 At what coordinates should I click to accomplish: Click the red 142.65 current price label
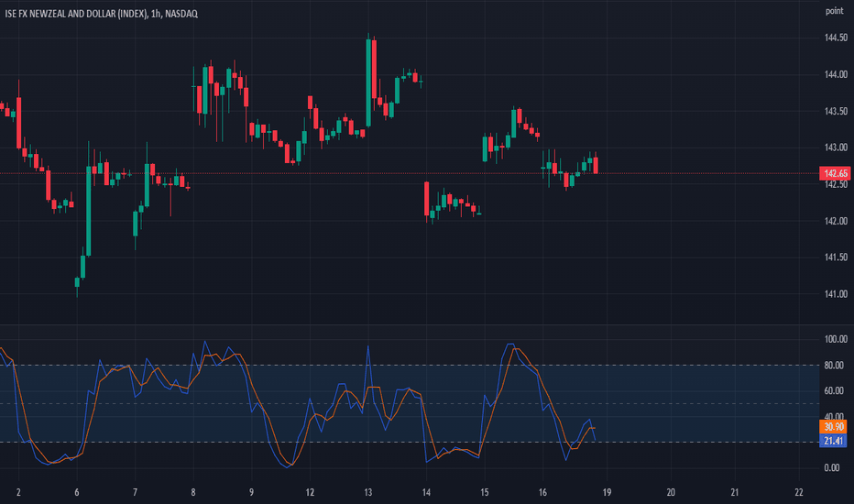click(x=835, y=174)
